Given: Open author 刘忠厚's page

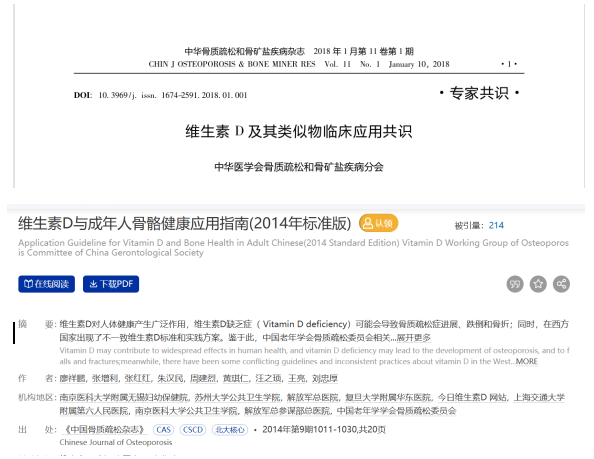Looking at the screenshot, I should (325, 378).
